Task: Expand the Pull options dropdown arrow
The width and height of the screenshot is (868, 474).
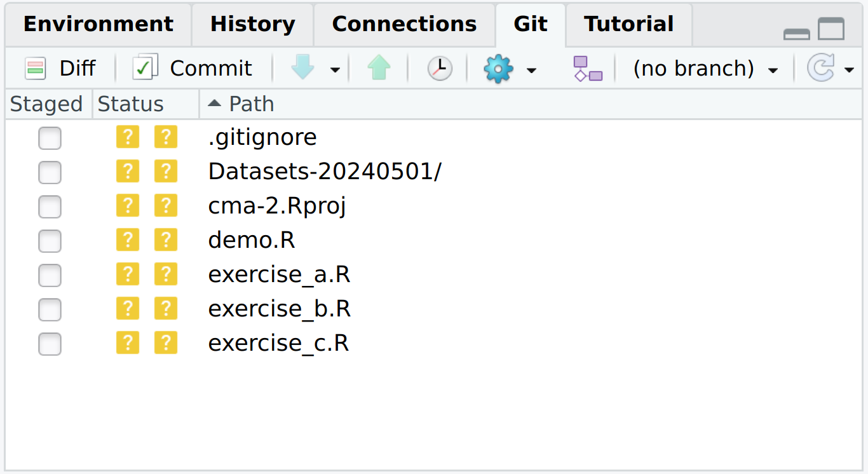Action: (335, 69)
